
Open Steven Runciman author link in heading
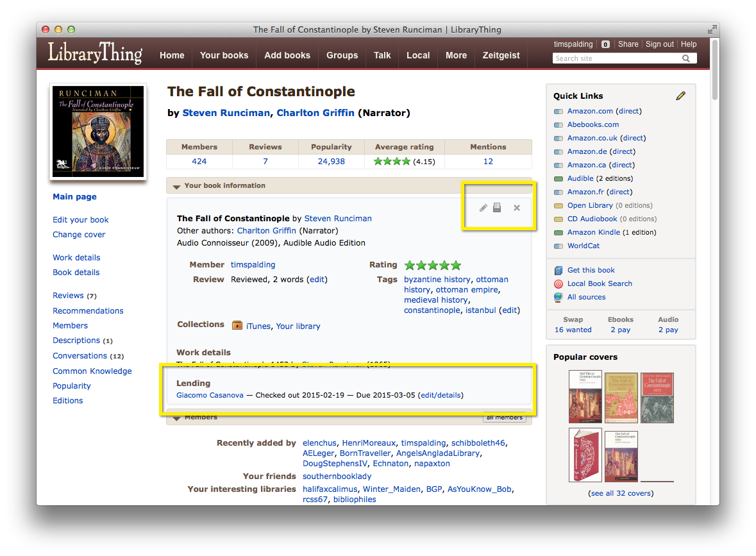pyautogui.click(x=226, y=113)
